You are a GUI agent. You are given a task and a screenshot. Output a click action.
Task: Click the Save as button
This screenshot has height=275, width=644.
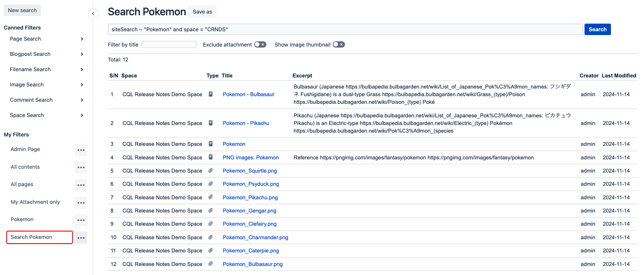(202, 12)
